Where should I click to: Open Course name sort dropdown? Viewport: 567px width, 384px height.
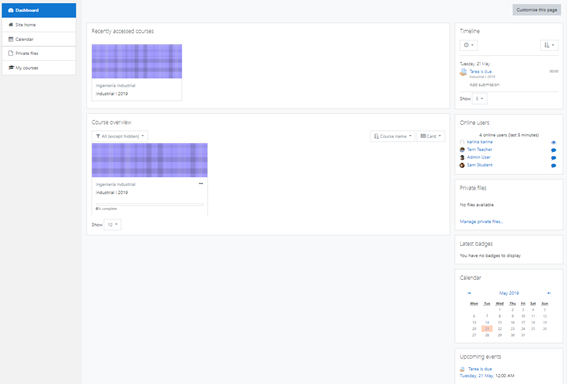tap(392, 136)
